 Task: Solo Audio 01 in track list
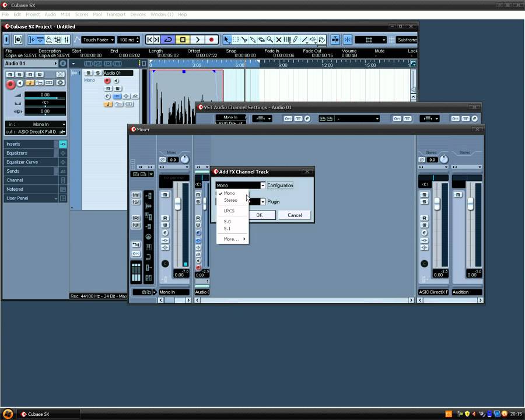click(x=98, y=73)
